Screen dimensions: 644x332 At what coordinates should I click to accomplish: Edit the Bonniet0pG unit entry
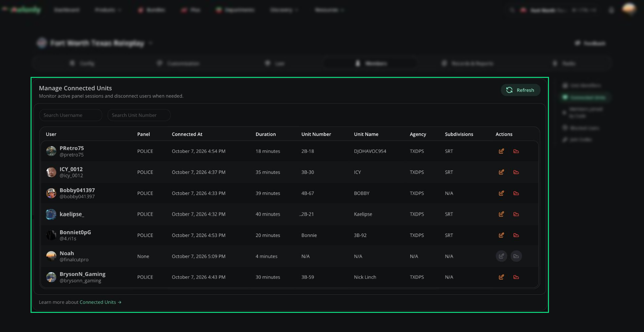pyautogui.click(x=501, y=235)
